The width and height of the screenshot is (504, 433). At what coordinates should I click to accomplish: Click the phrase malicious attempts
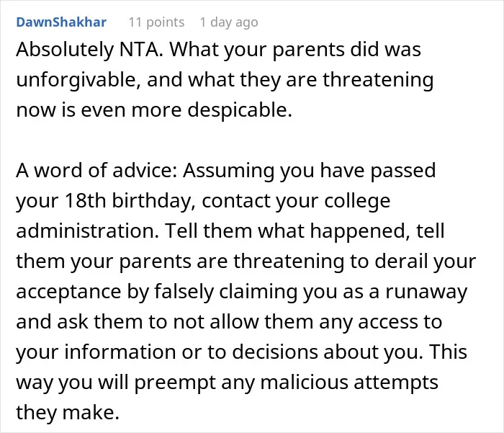click(349, 383)
